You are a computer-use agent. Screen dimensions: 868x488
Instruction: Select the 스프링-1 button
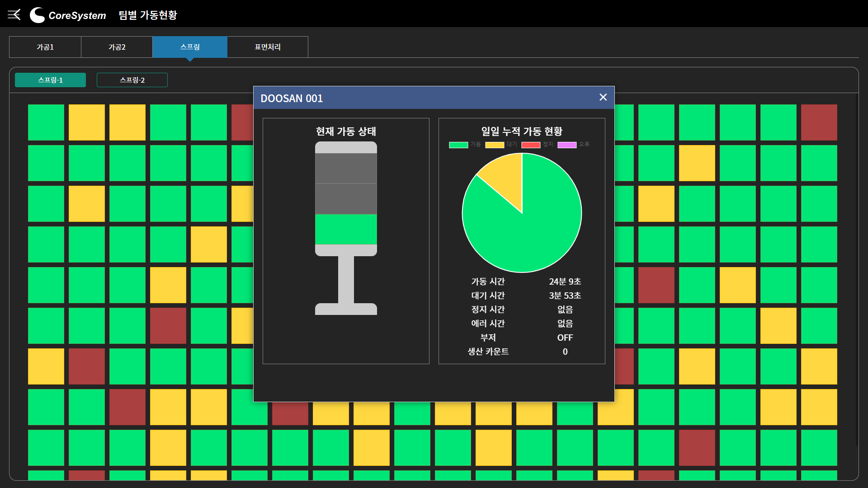pyautogui.click(x=50, y=80)
